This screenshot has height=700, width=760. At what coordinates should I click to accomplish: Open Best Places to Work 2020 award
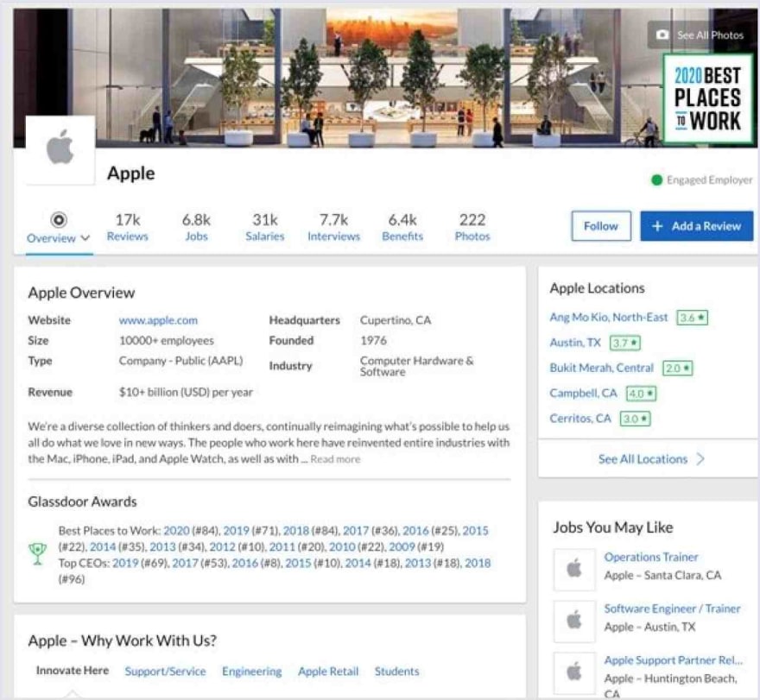pos(176,531)
